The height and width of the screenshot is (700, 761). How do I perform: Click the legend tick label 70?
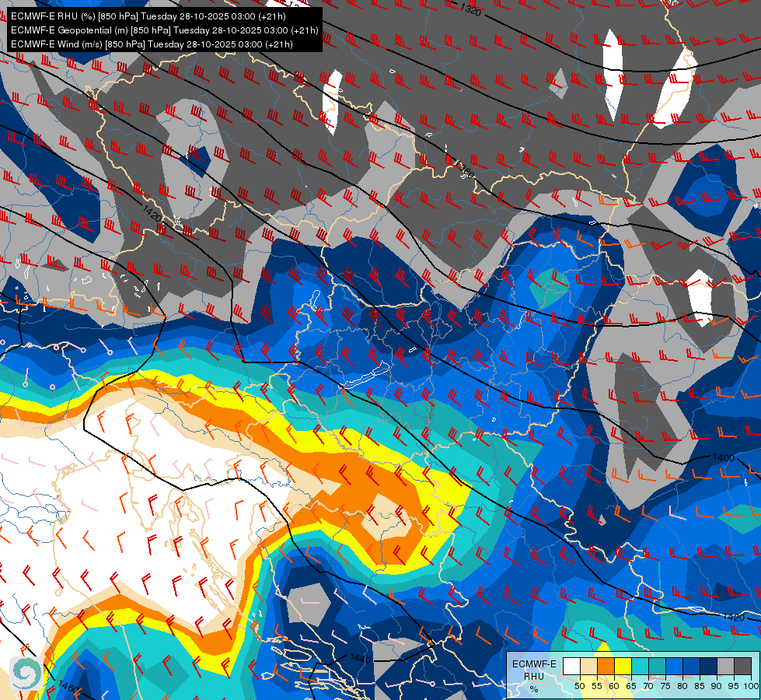(x=648, y=686)
